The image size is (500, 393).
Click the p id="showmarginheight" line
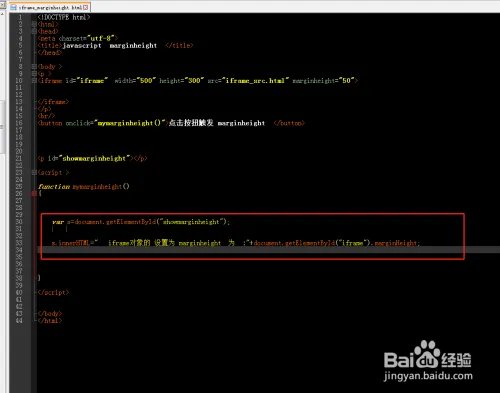tap(92, 158)
